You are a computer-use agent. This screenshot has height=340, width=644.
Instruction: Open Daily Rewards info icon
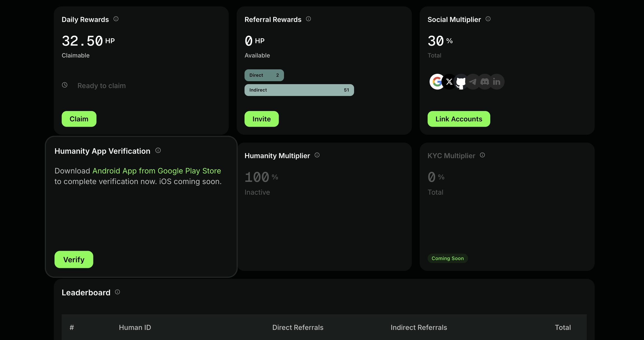pos(116,19)
